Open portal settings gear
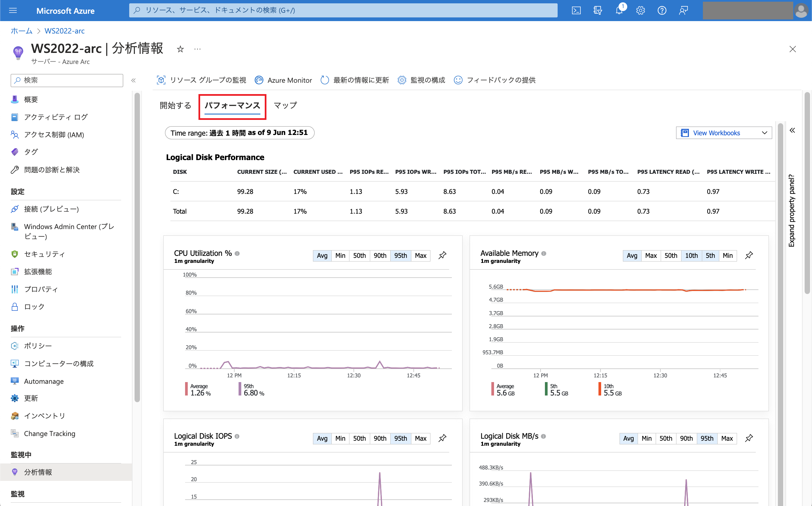Viewport: 812px width, 506px height. (640, 10)
